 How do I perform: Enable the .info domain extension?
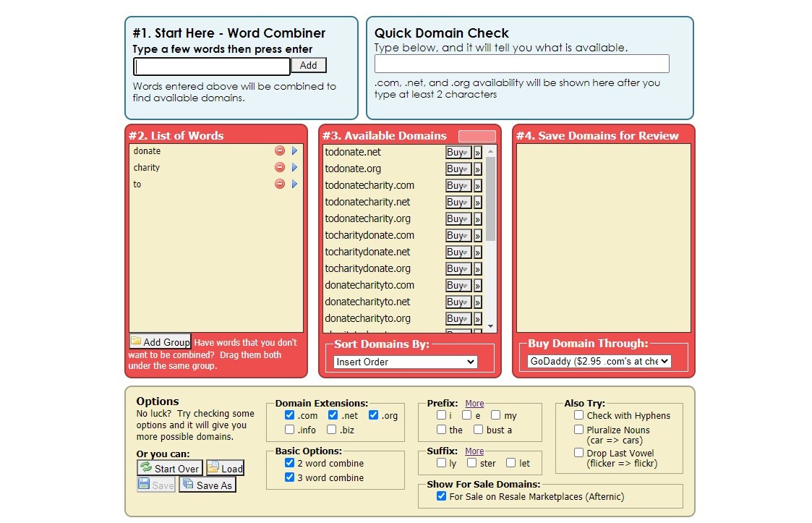pos(289,430)
